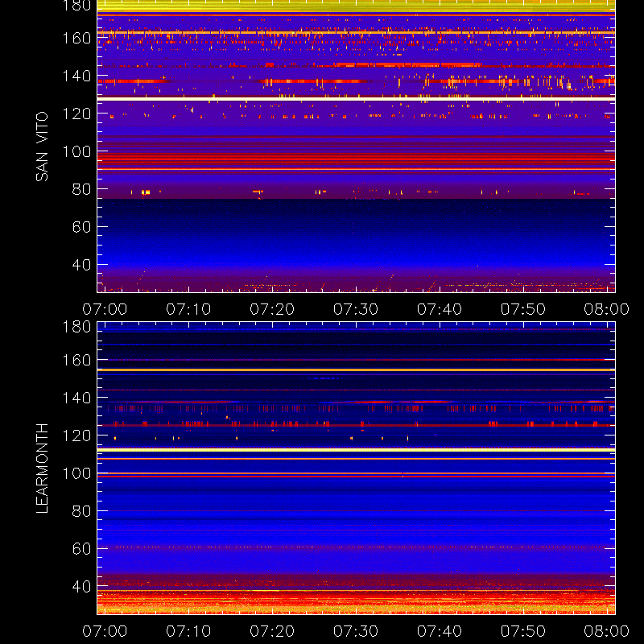
Task: Pick the 100 frequency label on Learmonth axis
Action: coord(76,473)
